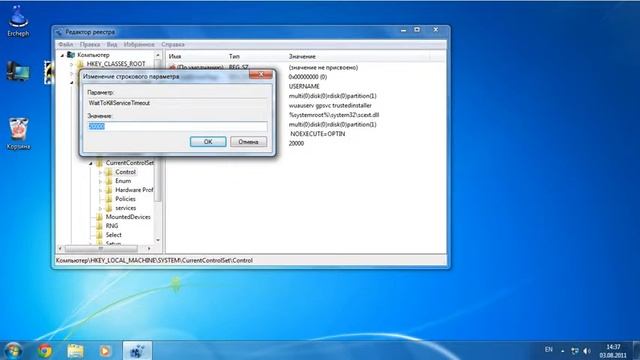640x360 pixels.
Task: Click the tree scroll-down arrow
Action: 158,240
